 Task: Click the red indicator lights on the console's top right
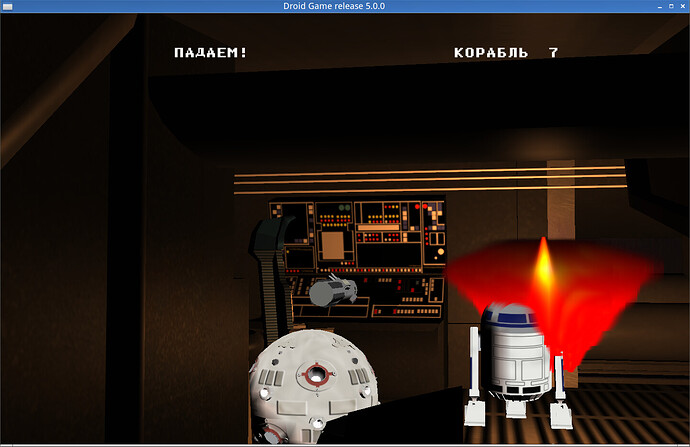[430, 210]
